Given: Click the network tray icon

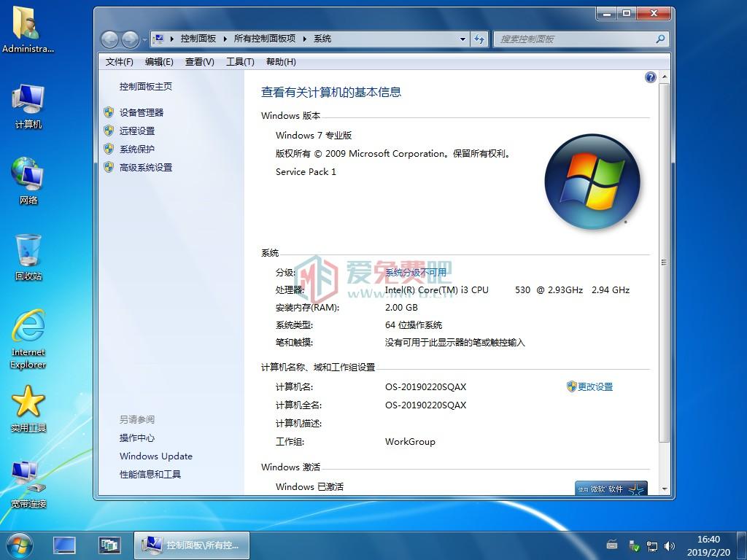Looking at the screenshot, I should 651,545.
